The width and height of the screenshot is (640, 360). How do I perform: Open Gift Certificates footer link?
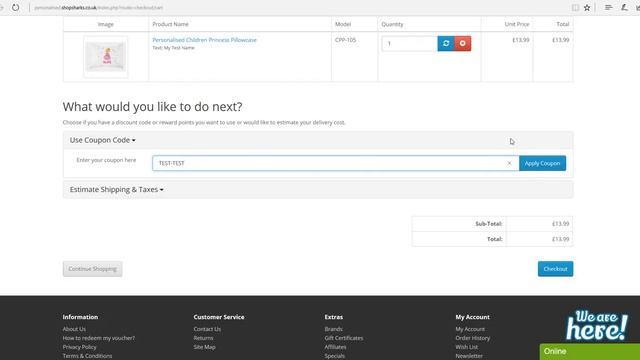point(344,338)
